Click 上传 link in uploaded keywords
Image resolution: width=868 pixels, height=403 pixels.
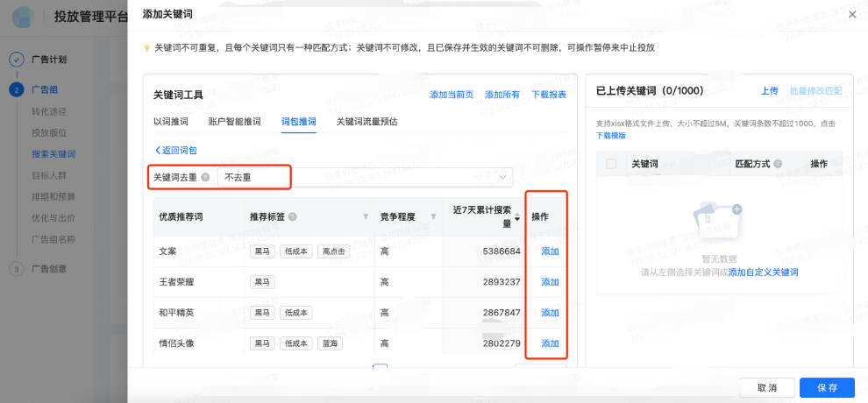pos(770,90)
